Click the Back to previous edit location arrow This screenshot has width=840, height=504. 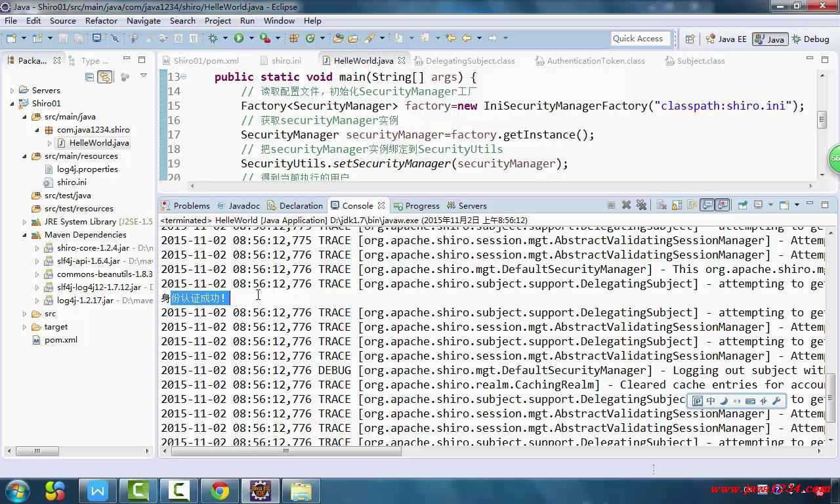pyautogui.click(x=467, y=38)
